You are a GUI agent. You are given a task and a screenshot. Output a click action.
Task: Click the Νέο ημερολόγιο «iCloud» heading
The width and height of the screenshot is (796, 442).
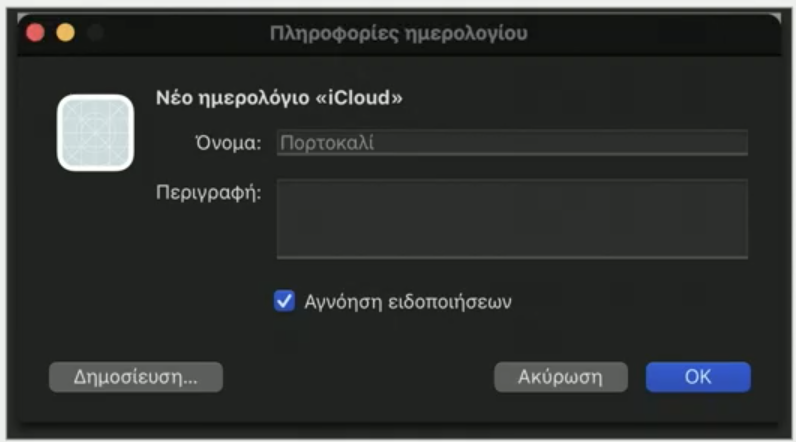(279, 97)
